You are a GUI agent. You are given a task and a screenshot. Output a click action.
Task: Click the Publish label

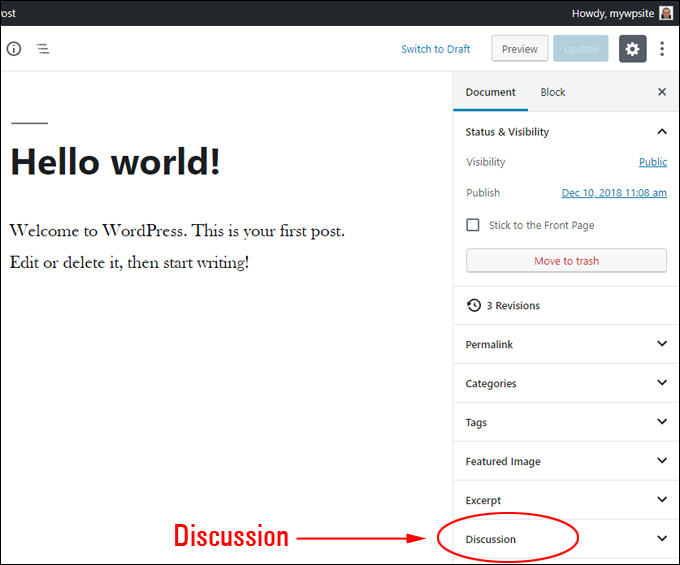(x=483, y=193)
